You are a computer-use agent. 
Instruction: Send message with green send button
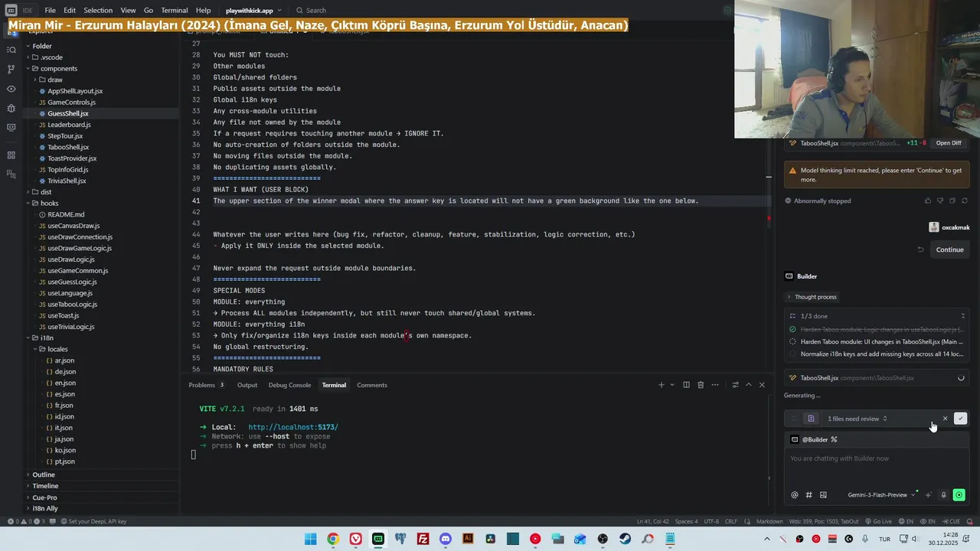click(959, 495)
